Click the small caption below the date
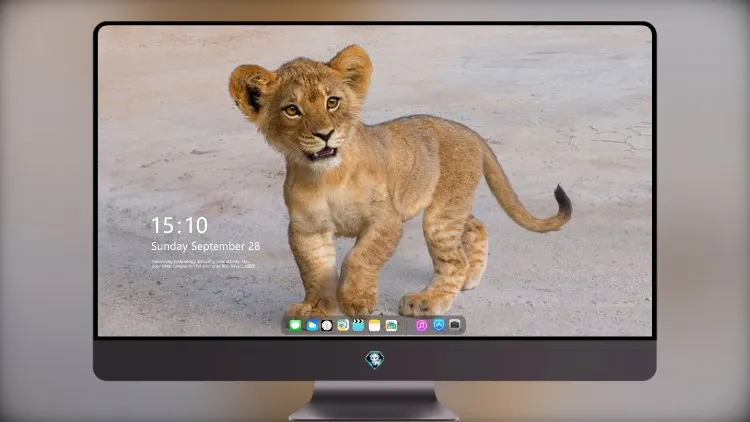Viewport: 750px width, 422px height. [x=204, y=264]
